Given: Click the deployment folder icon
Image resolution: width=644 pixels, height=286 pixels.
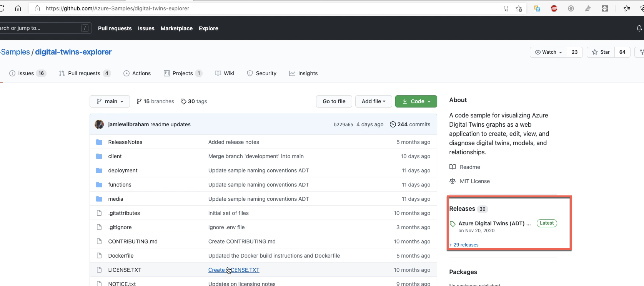Looking at the screenshot, I should click(99, 170).
